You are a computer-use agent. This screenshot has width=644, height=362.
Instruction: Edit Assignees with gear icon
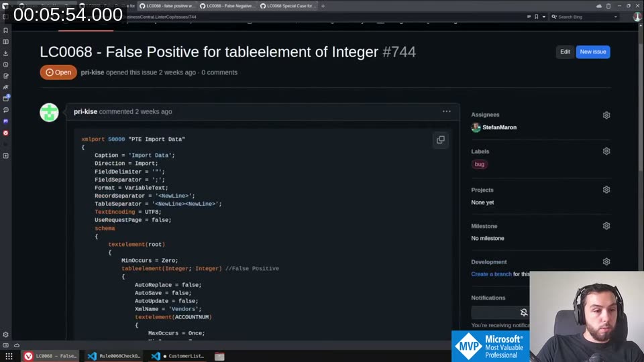coord(606,115)
